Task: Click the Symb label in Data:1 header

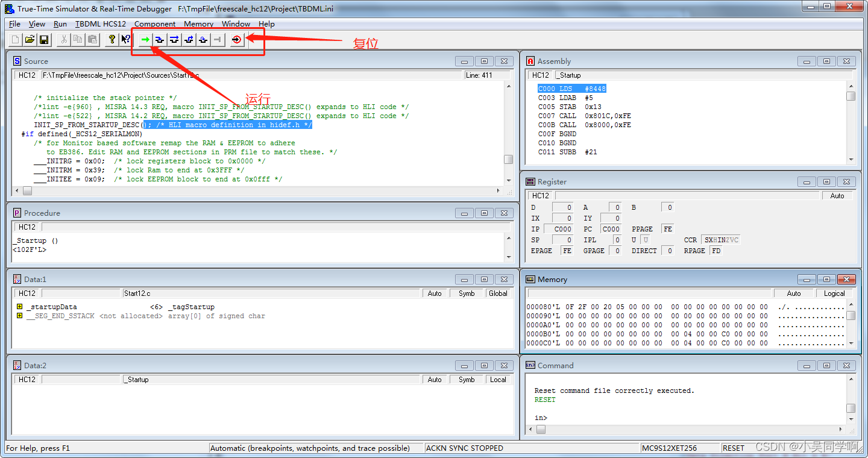Action: tap(467, 293)
